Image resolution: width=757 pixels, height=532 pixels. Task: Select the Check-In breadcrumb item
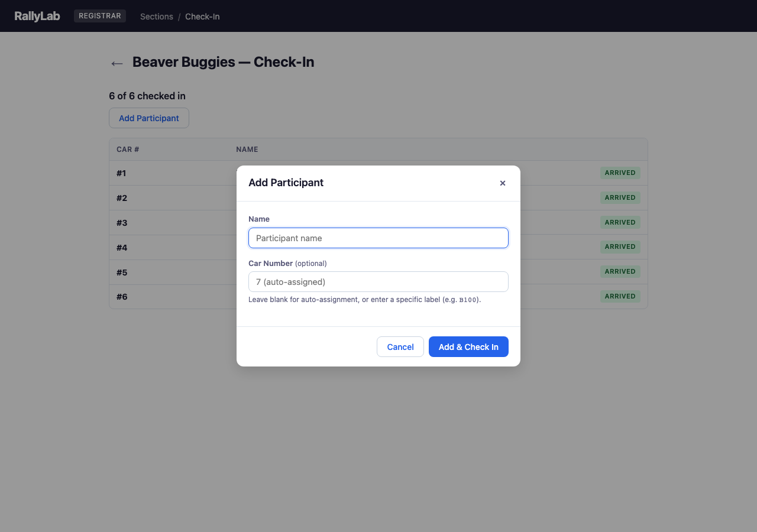[202, 17]
